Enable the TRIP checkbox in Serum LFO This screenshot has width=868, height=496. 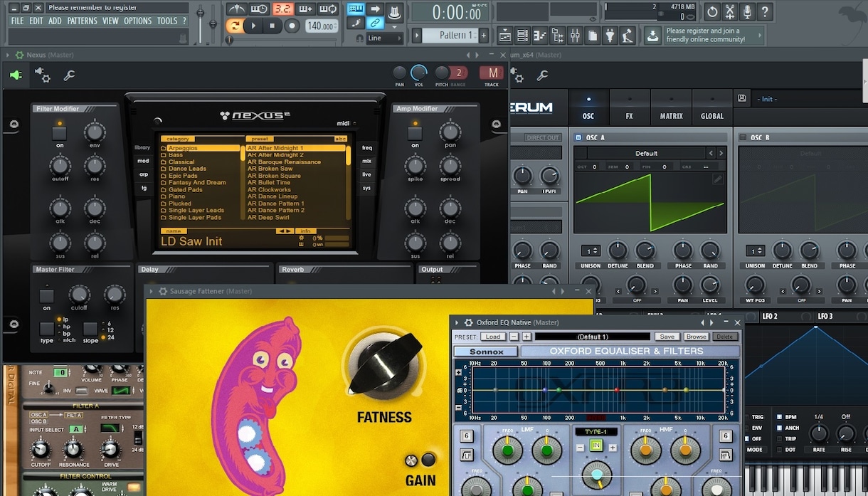point(780,439)
